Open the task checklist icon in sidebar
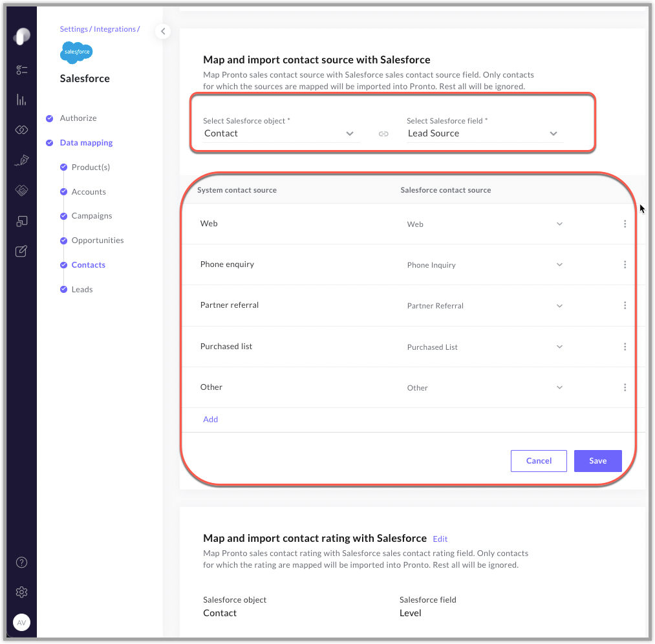 (21, 70)
